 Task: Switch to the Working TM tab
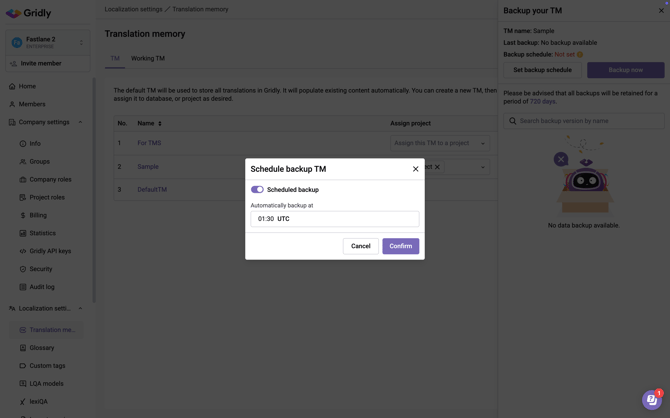click(148, 58)
